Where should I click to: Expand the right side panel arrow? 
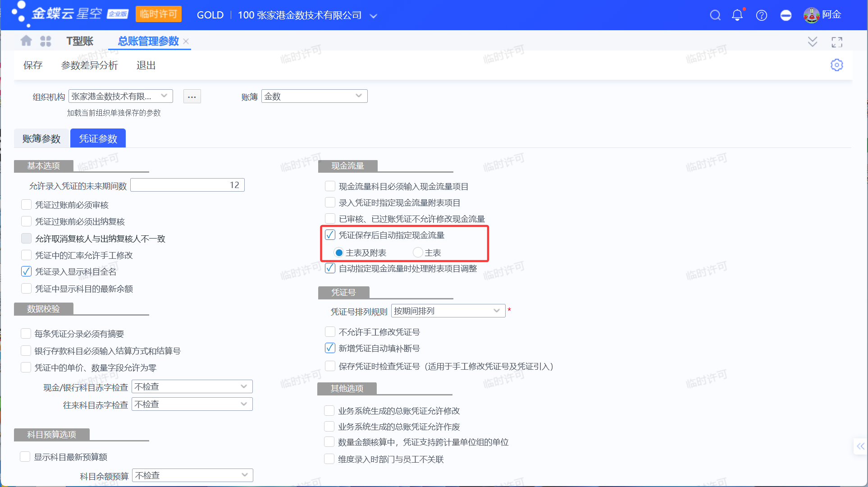pos(860,446)
